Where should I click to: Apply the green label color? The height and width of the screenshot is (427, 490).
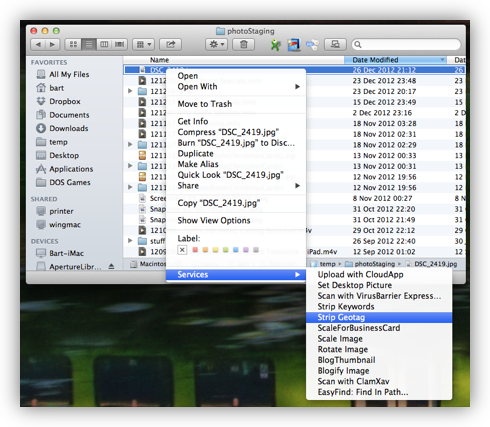coord(226,250)
